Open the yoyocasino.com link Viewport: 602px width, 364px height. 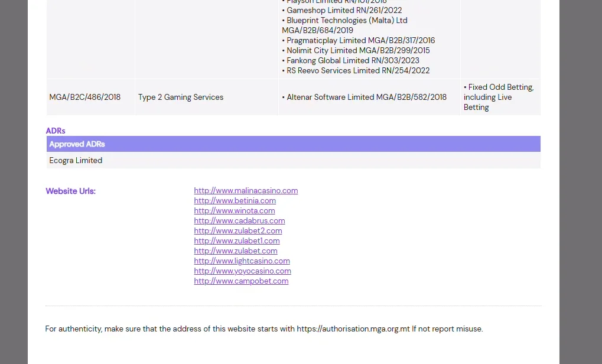tap(242, 270)
